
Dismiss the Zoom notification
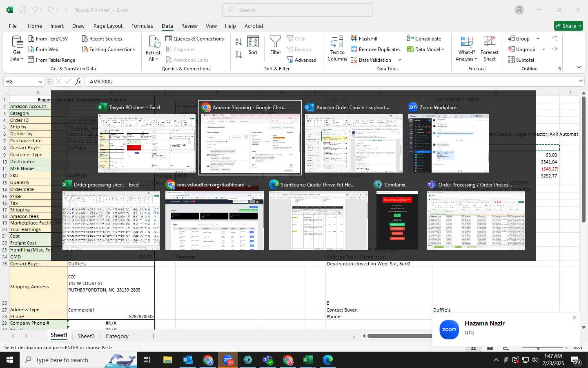pyautogui.click(x=574, y=317)
